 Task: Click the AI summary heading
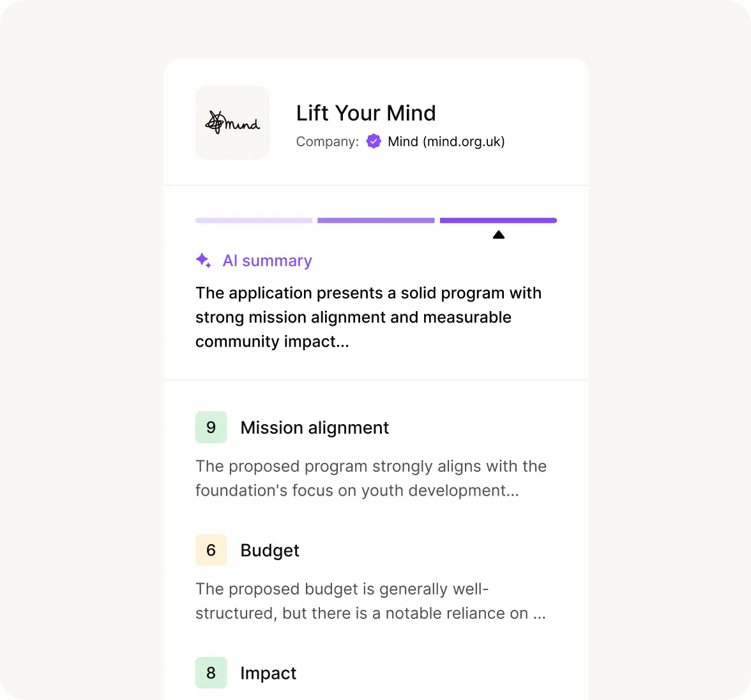tap(267, 261)
